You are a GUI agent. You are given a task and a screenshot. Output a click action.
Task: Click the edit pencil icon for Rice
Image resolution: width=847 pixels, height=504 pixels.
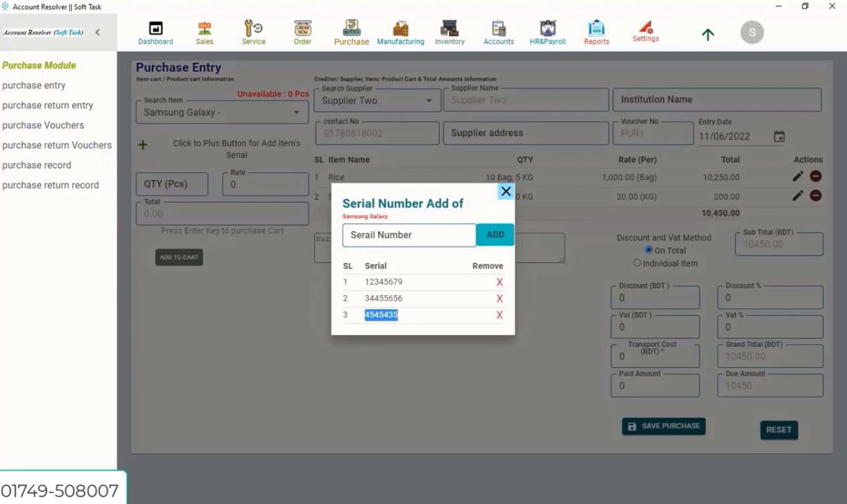(798, 176)
